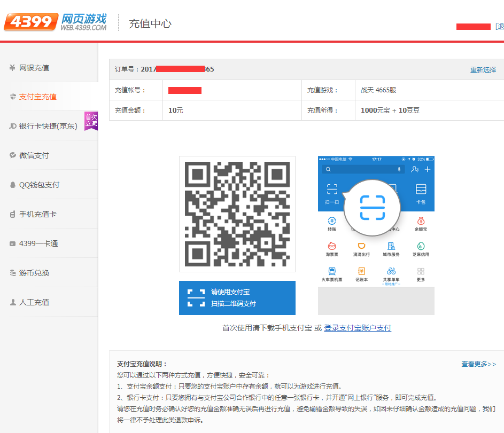Image resolution: width=504 pixels, height=433 pixels.
Task: Click the QQ钱包支付 bell icon
Action: coord(13,185)
